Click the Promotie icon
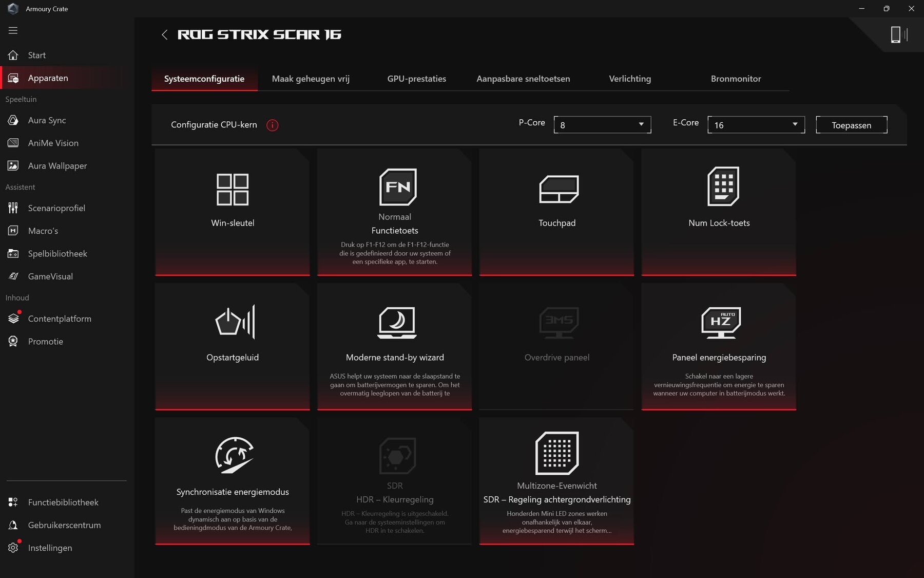924x578 pixels. tap(13, 341)
